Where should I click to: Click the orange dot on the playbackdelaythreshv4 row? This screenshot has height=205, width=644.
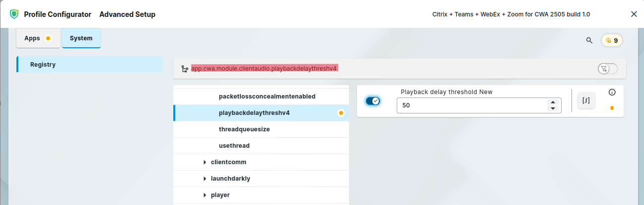341,113
